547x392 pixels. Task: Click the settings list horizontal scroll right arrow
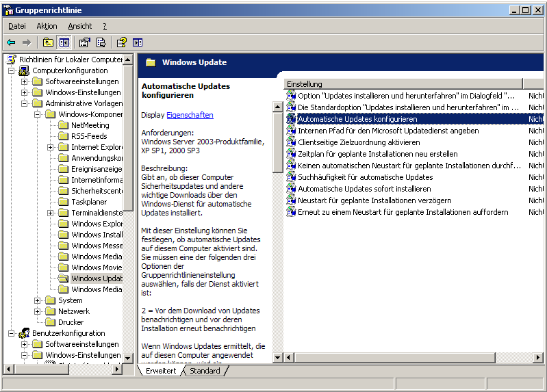pyautogui.click(x=538, y=357)
